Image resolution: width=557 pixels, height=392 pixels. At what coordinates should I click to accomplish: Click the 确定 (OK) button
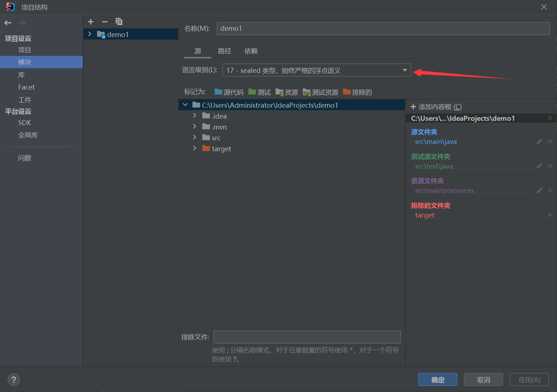pyautogui.click(x=438, y=380)
